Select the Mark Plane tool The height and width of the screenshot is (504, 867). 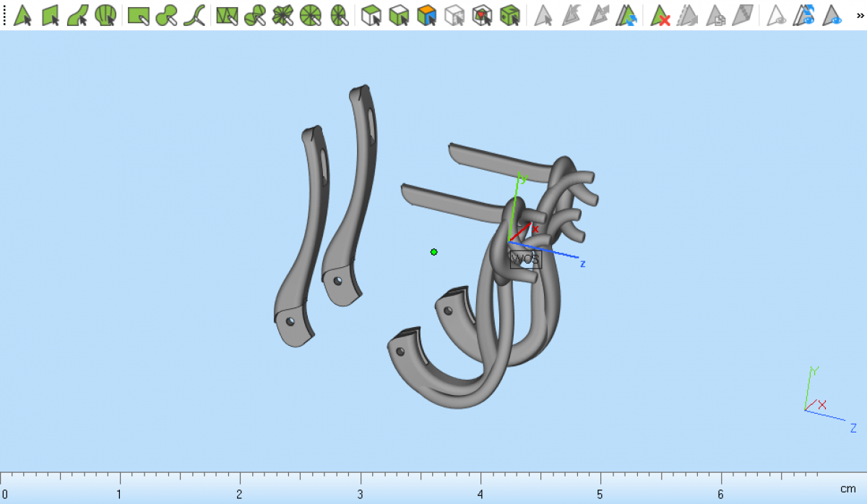click(51, 15)
